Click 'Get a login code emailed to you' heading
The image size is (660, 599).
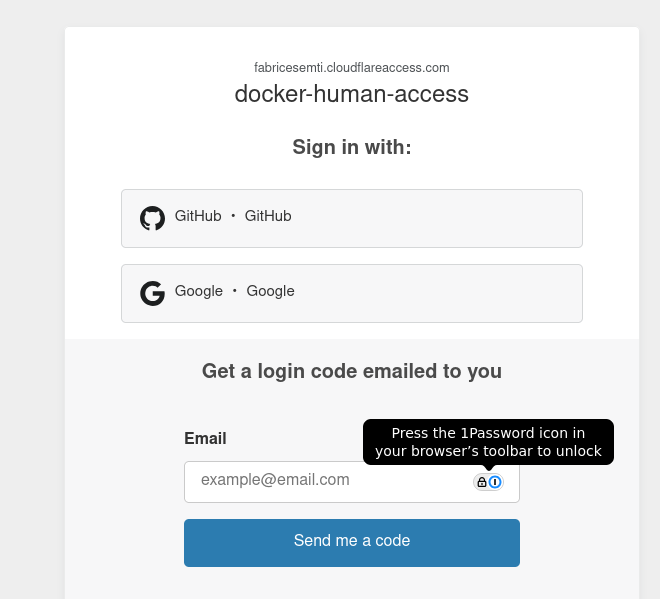[352, 371]
